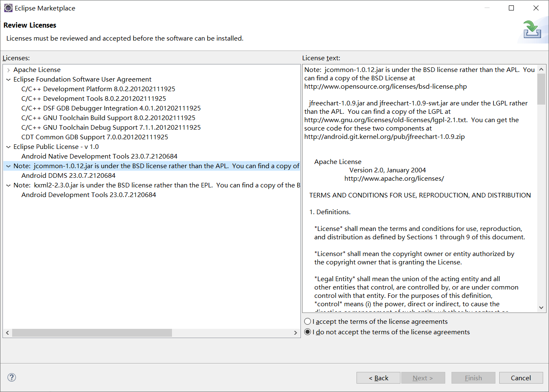Click the jfreechart-1.0.9.zip URL text
Viewport: 549px width, 392px height.
pos(384,136)
